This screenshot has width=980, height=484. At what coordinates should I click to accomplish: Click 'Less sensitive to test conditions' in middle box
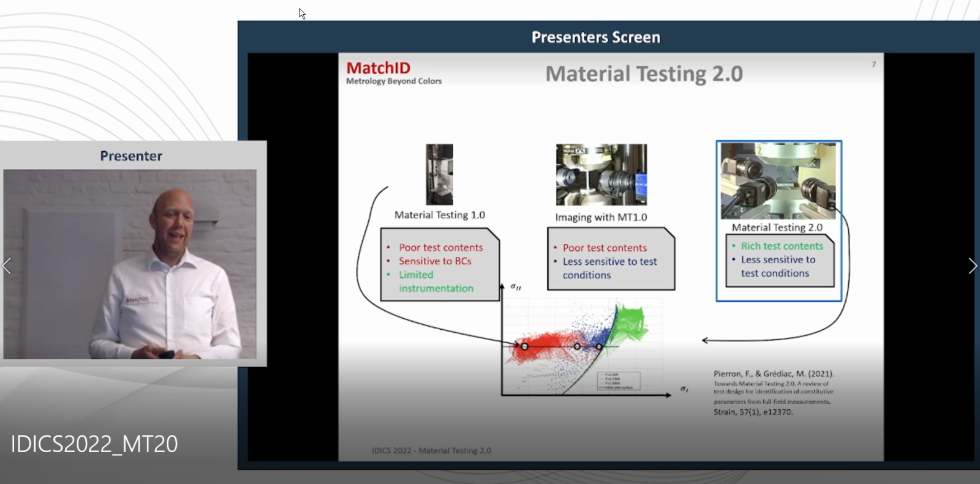(x=609, y=268)
